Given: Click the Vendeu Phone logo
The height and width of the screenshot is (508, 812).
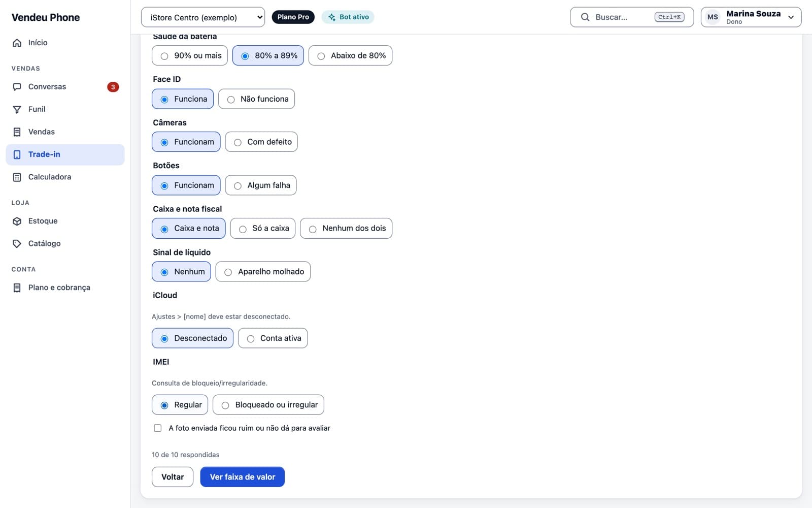Looking at the screenshot, I should [x=46, y=17].
